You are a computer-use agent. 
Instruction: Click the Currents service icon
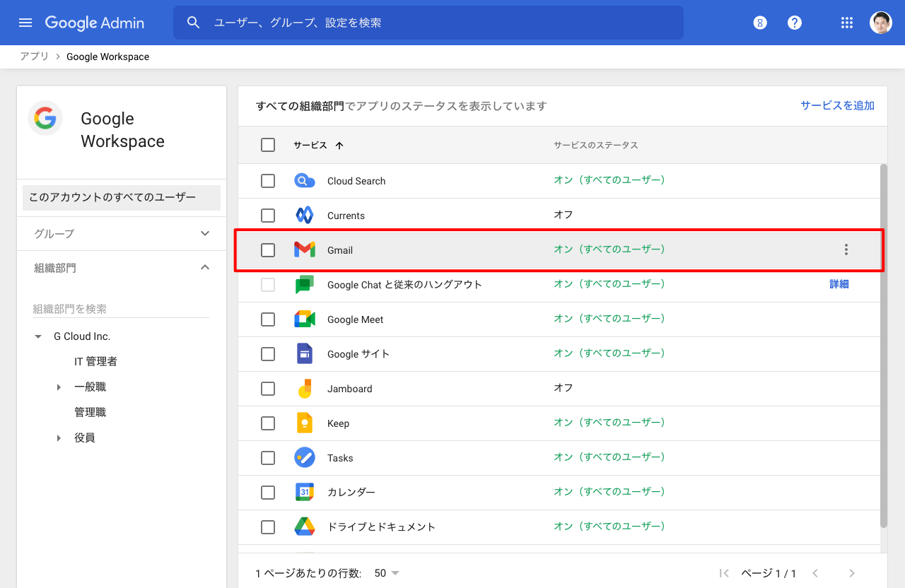click(x=304, y=216)
